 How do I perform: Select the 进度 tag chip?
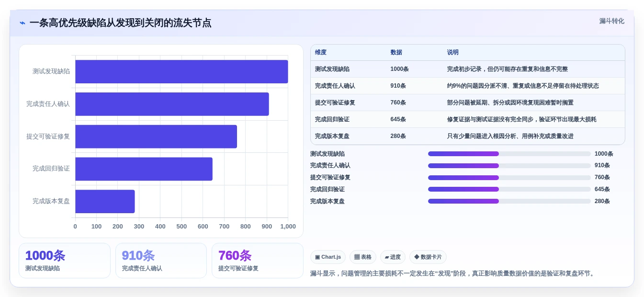pos(393,257)
